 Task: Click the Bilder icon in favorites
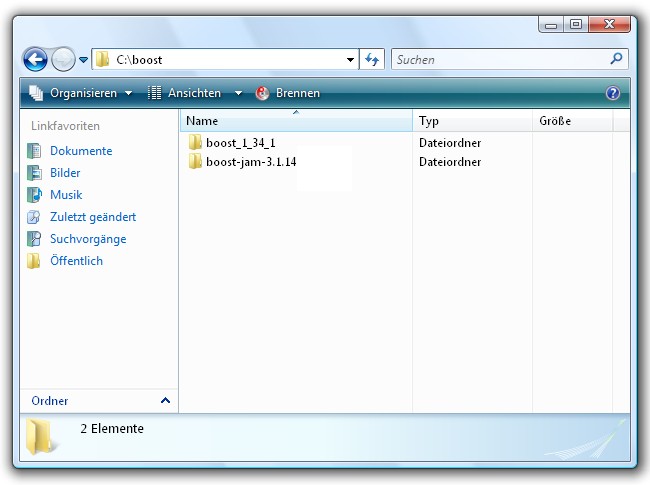34,173
